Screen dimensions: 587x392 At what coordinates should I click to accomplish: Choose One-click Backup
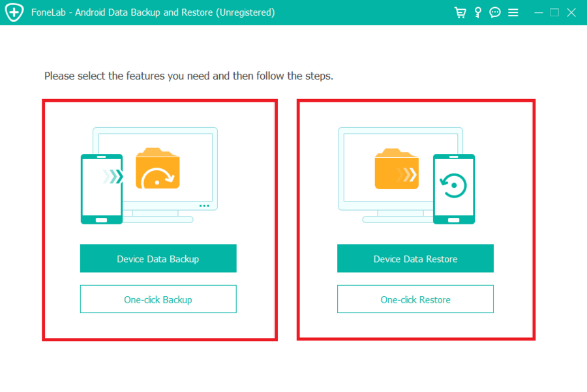click(158, 299)
